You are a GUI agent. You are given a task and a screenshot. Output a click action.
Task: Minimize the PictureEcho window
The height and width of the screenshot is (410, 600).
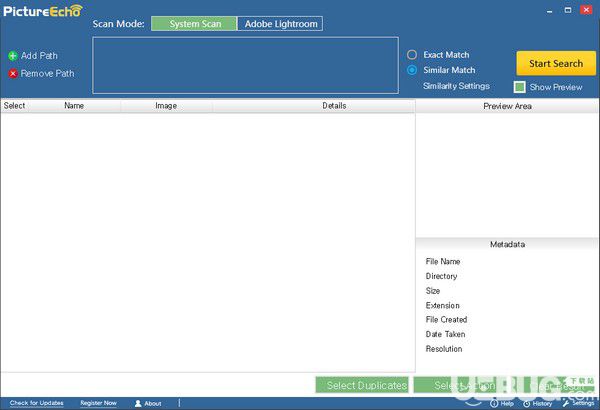click(x=549, y=11)
